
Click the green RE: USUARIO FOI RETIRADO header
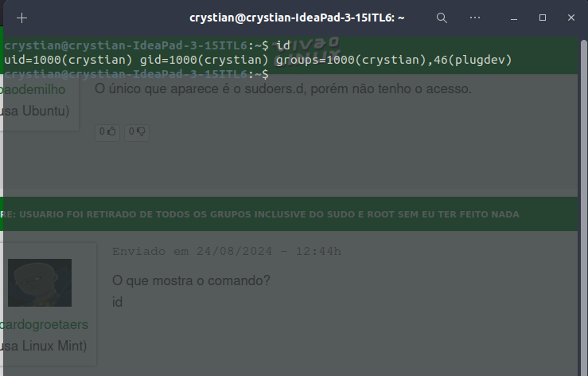pos(263,214)
